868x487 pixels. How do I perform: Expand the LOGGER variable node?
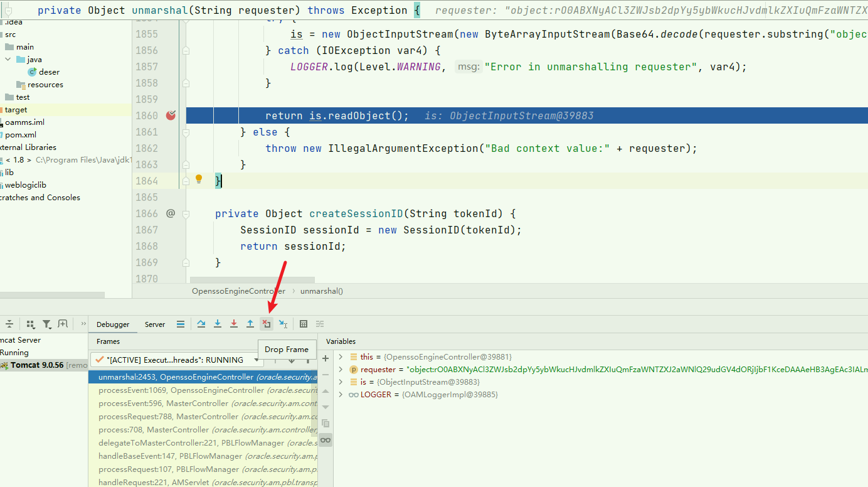[341, 394]
